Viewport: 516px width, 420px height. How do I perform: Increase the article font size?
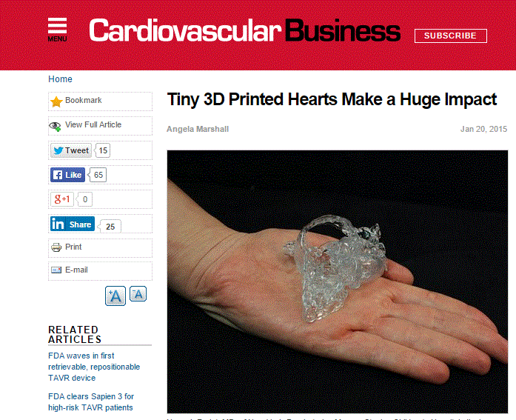click(x=115, y=296)
